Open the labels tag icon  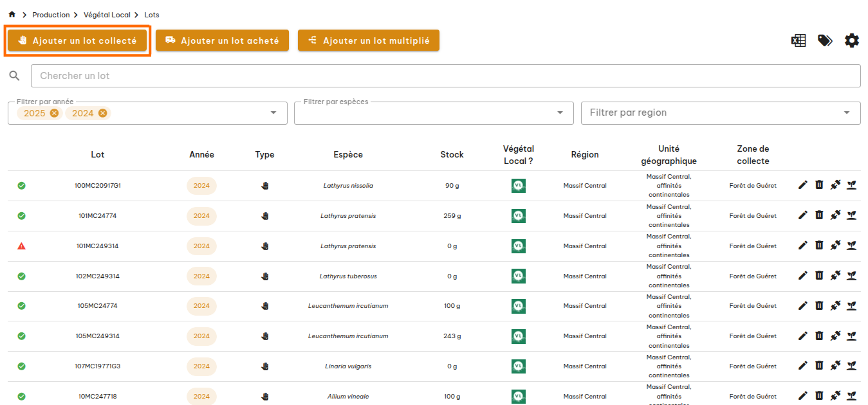click(825, 40)
